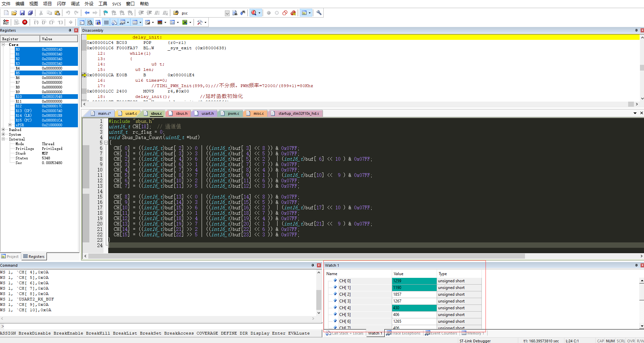The width and height of the screenshot is (644, 343).
Task: Switch to the Project panel tab
Action: pos(10,257)
